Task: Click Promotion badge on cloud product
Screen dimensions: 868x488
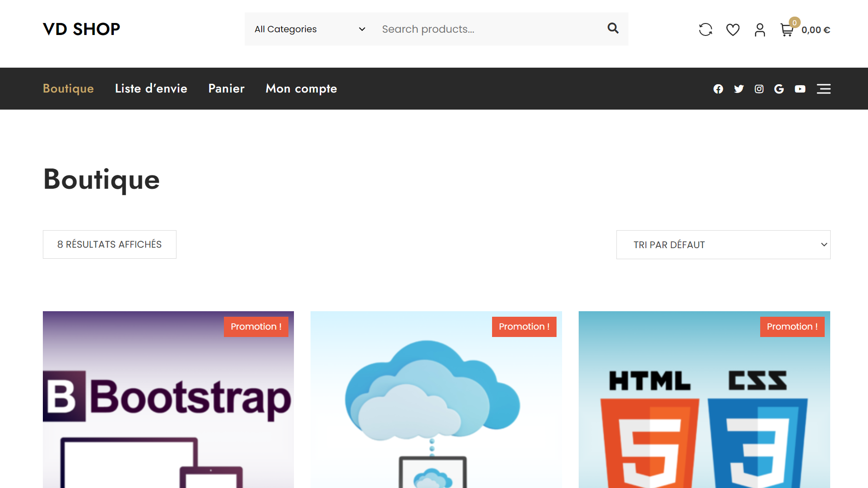Action: 524,327
